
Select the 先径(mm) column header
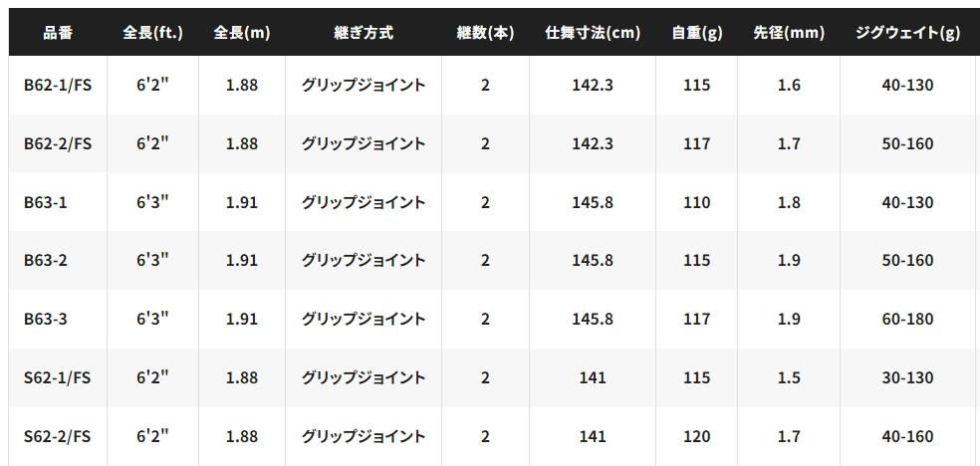789,33
